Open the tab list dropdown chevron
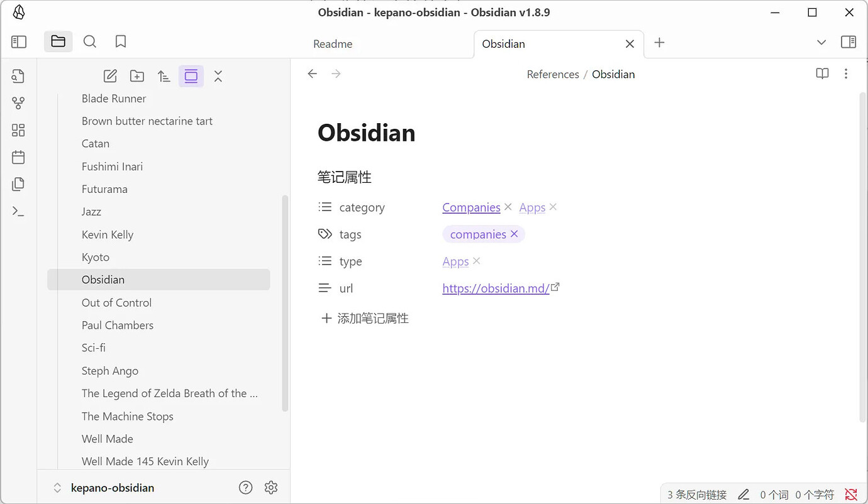 click(x=821, y=42)
